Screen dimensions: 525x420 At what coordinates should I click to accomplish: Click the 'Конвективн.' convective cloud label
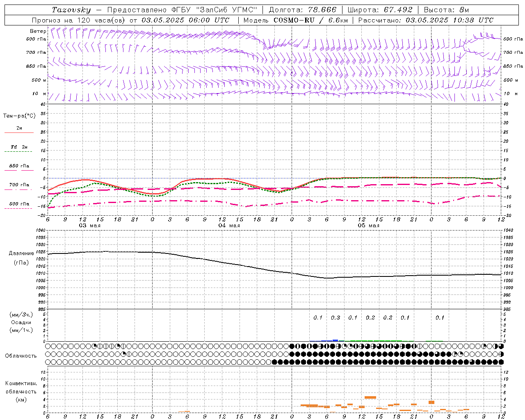21,383
